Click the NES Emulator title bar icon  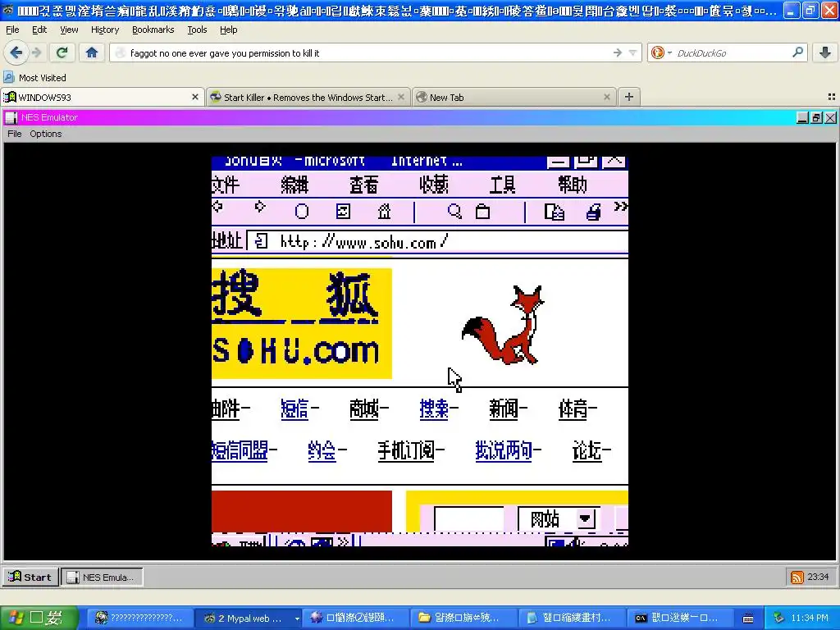[x=11, y=117]
